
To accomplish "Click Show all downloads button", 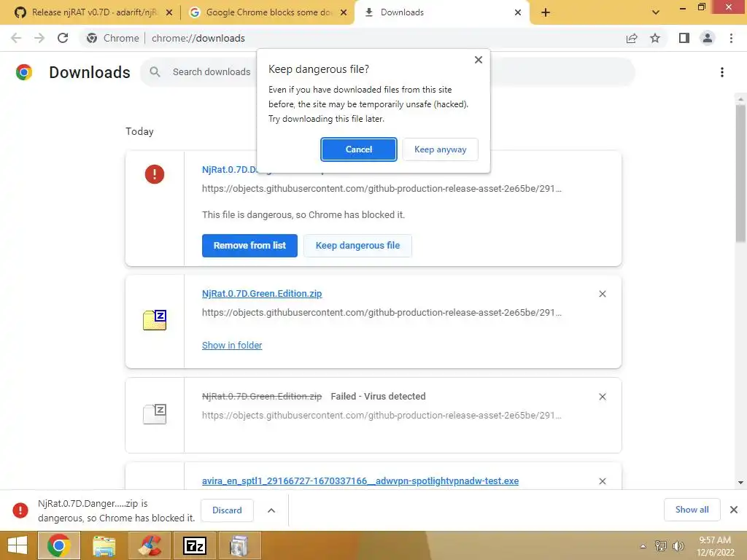I will 692,510.
